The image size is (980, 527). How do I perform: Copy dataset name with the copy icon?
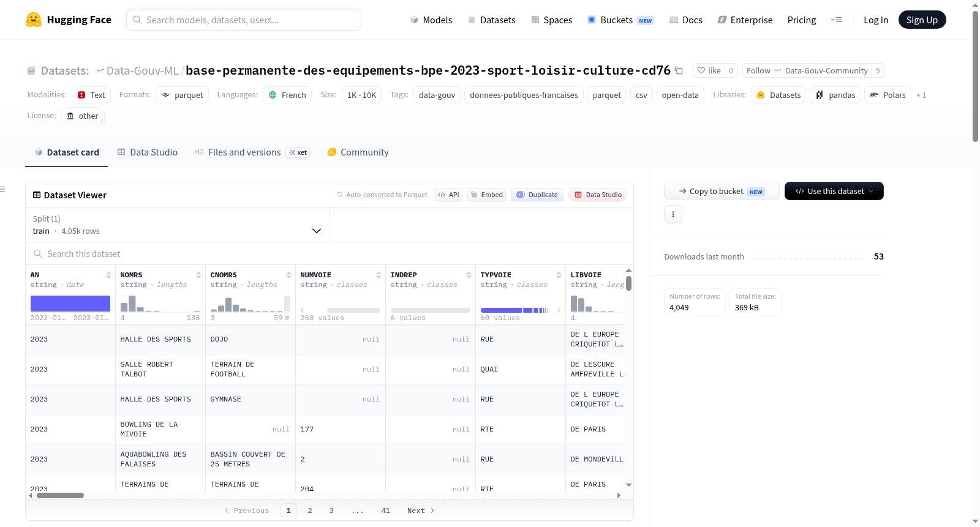679,70
